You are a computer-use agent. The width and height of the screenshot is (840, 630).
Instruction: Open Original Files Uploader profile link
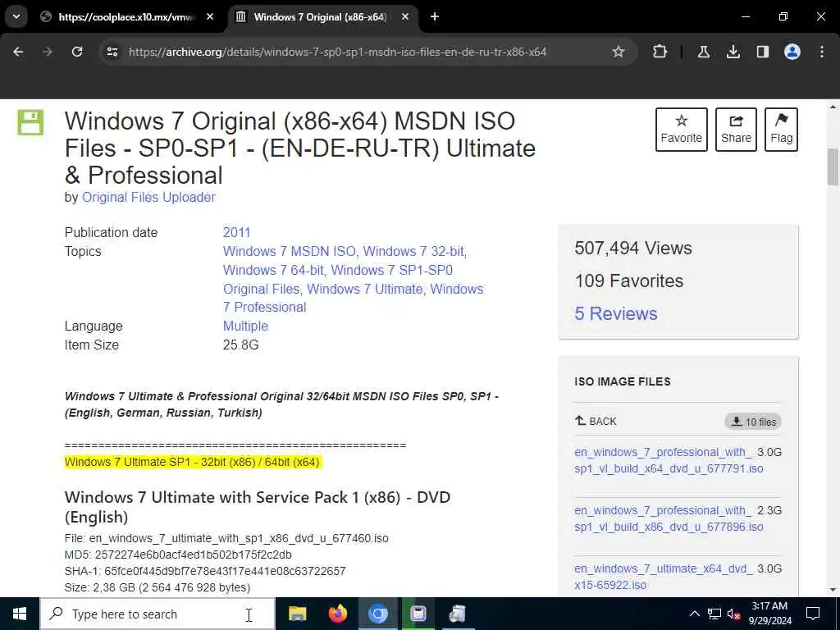pyautogui.click(x=148, y=197)
